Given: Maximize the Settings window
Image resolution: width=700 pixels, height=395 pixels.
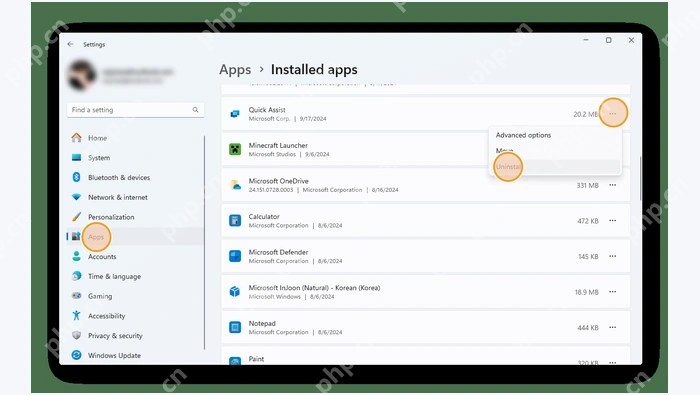Looking at the screenshot, I should (608, 40).
